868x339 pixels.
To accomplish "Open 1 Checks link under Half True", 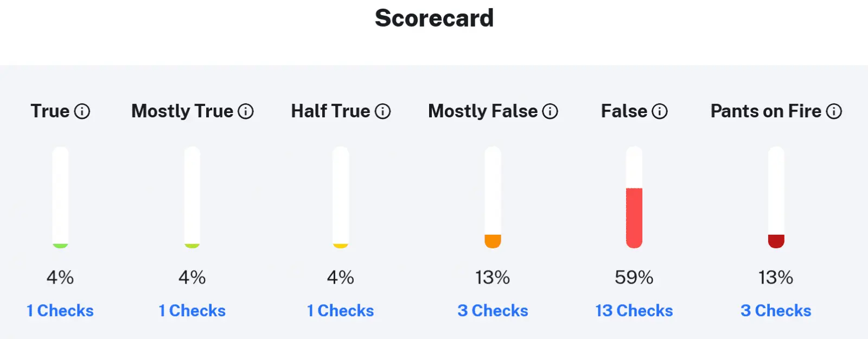I will coord(341,311).
